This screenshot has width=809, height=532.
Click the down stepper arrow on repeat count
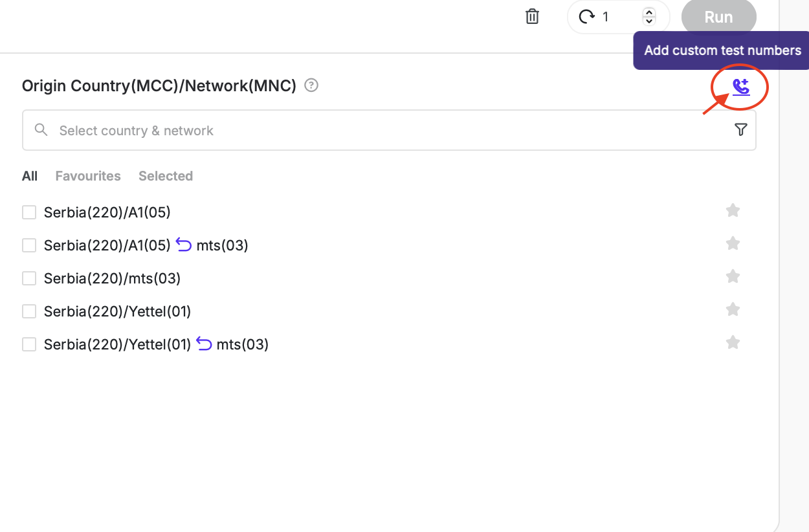(x=649, y=21)
